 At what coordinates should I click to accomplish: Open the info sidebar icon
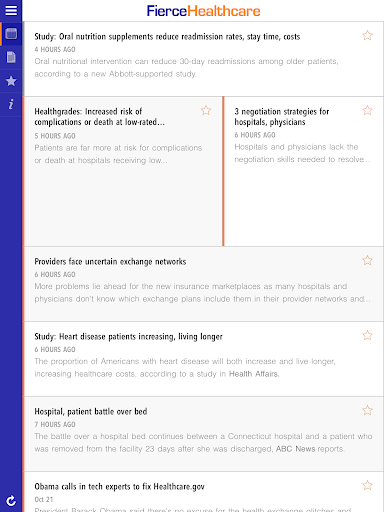(x=11, y=104)
